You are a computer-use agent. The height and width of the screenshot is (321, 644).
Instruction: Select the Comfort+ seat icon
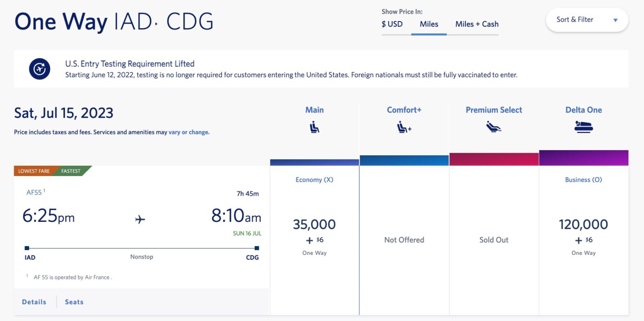404,127
